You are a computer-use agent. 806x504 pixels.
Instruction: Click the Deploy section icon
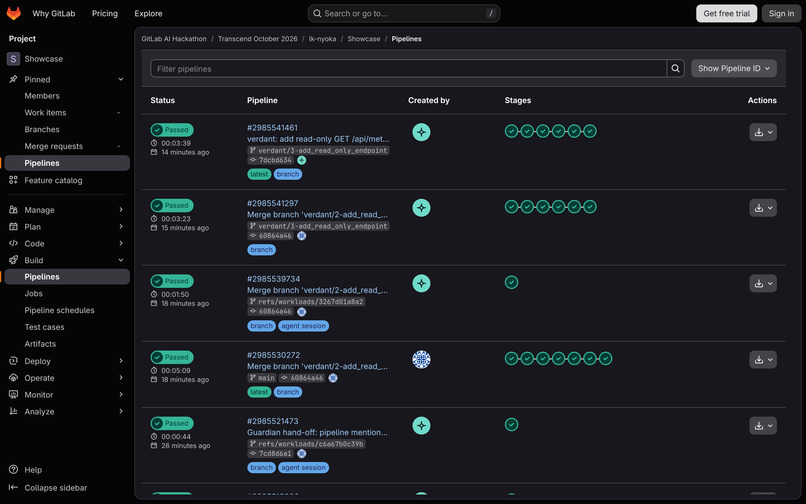point(13,361)
